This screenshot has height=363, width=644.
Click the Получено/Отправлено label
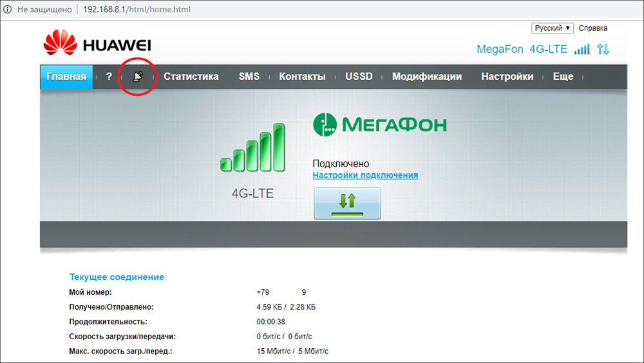point(111,307)
